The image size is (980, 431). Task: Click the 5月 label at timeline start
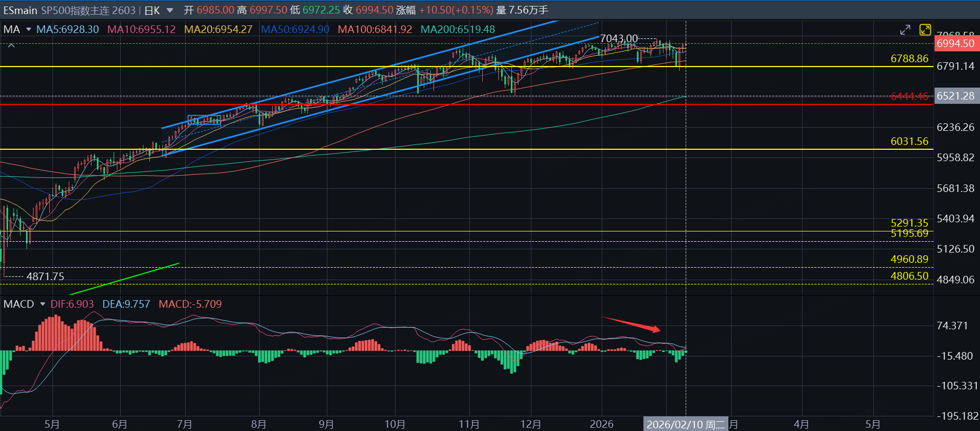tap(52, 425)
